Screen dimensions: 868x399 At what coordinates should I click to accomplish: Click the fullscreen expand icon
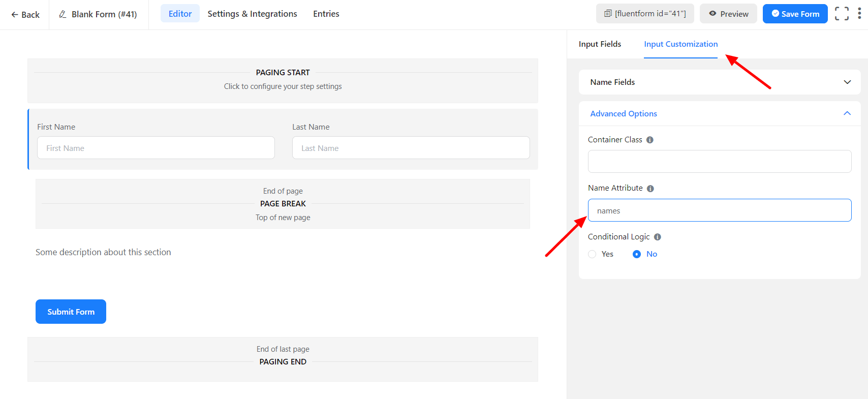click(x=842, y=14)
